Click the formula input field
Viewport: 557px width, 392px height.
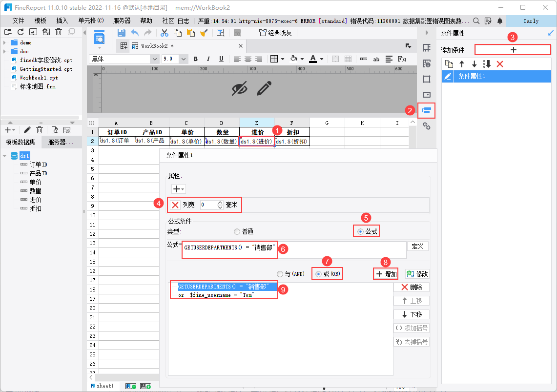click(x=294, y=250)
